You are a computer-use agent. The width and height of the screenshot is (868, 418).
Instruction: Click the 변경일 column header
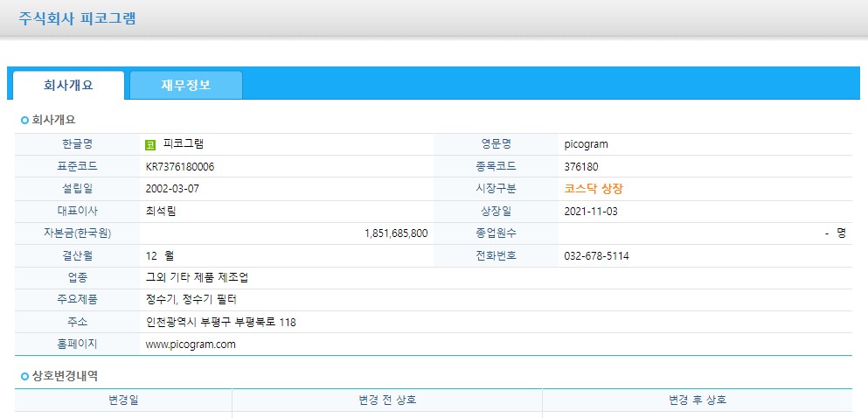[123, 400]
